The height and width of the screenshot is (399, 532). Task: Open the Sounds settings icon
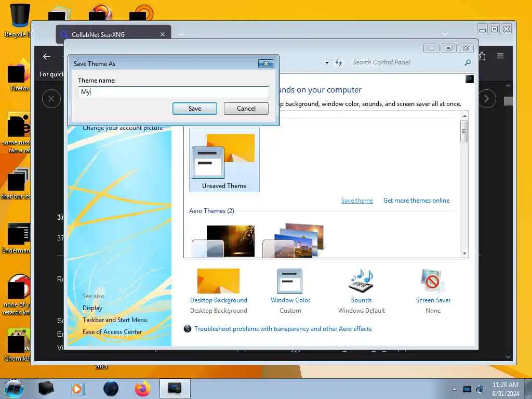[361, 281]
